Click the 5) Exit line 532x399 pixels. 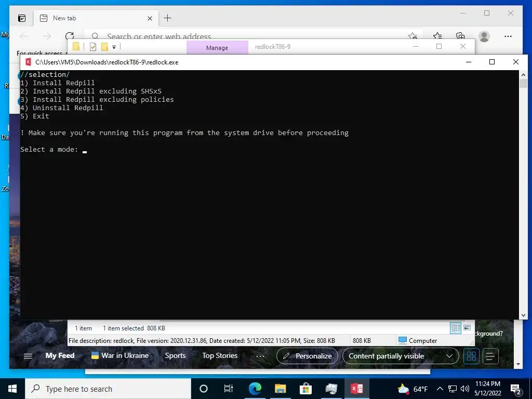click(35, 116)
